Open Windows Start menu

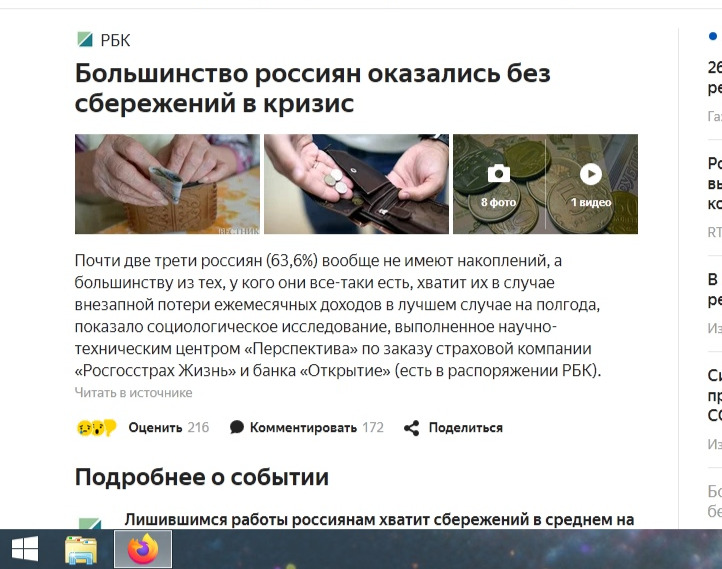[x=24, y=549]
